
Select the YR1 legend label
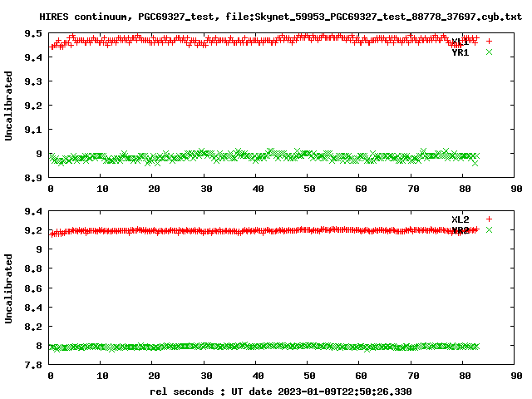pos(460,52)
